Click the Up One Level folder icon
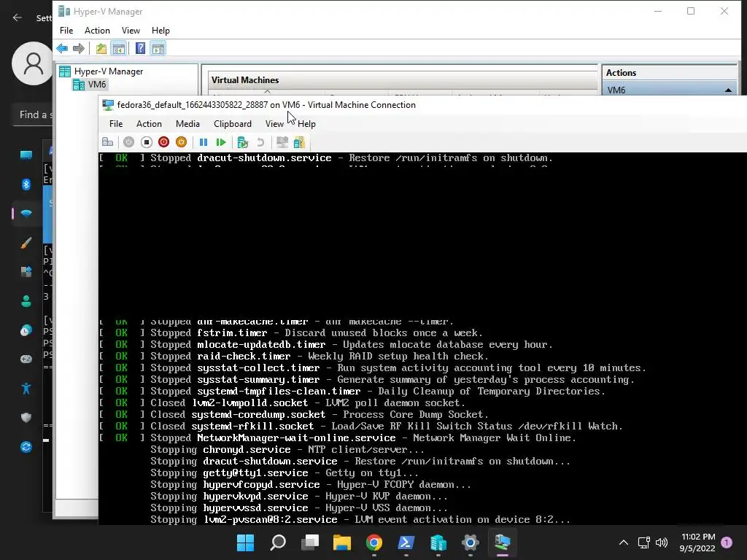The height and width of the screenshot is (560, 747). pyautogui.click(x=101, y=48)
